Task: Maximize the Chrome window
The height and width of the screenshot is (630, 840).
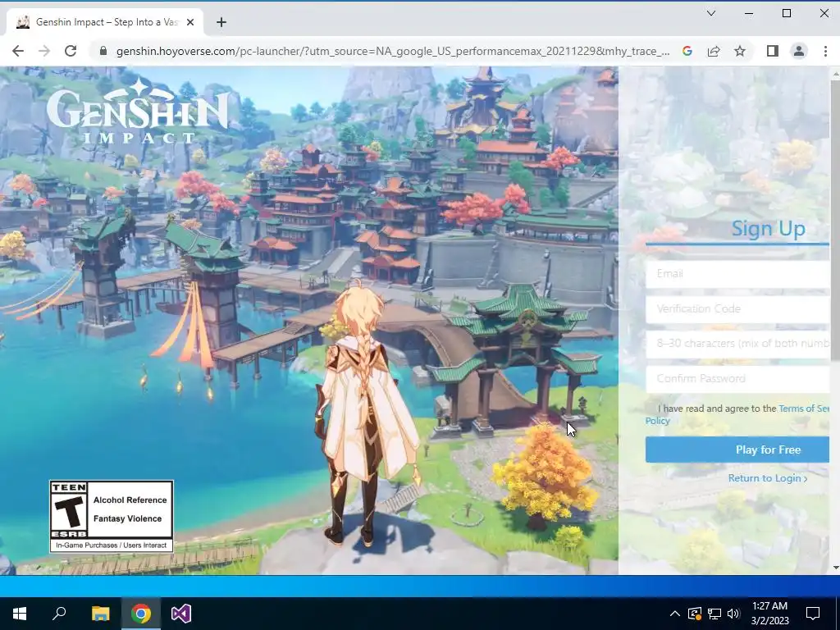Action: (787, 13)
